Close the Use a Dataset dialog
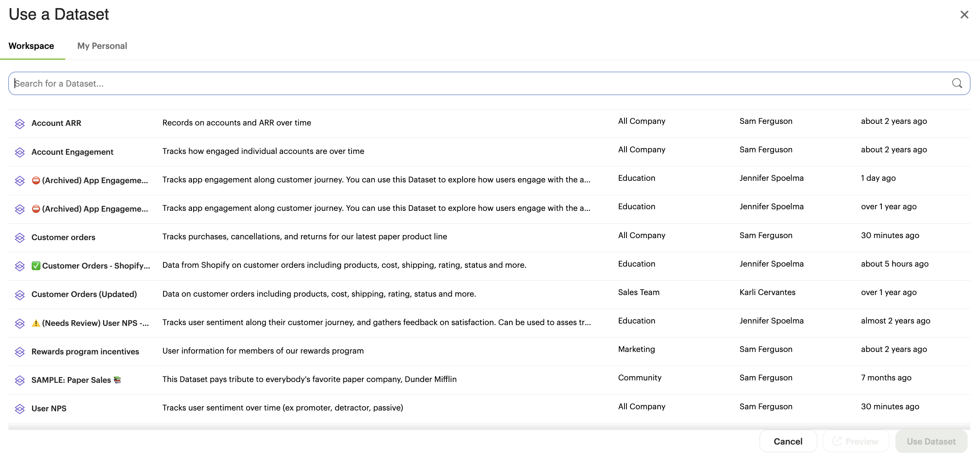 click(x=964, y=14)
